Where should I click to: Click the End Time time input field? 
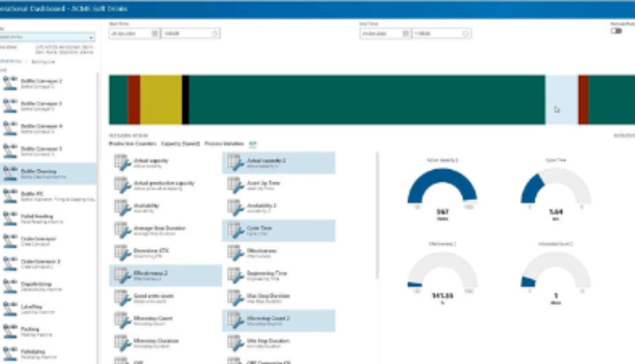441,33
